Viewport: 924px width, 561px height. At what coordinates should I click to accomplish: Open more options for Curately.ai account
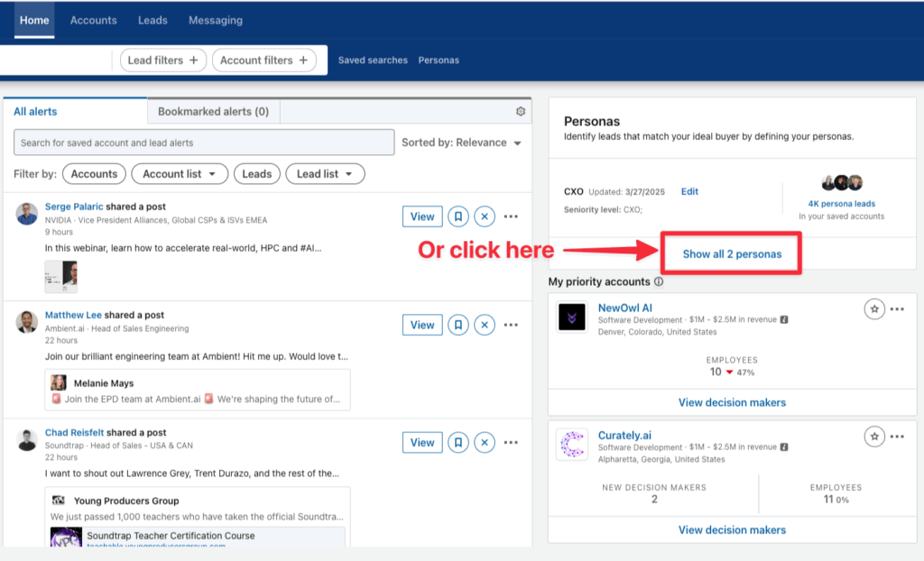[898, 437]
